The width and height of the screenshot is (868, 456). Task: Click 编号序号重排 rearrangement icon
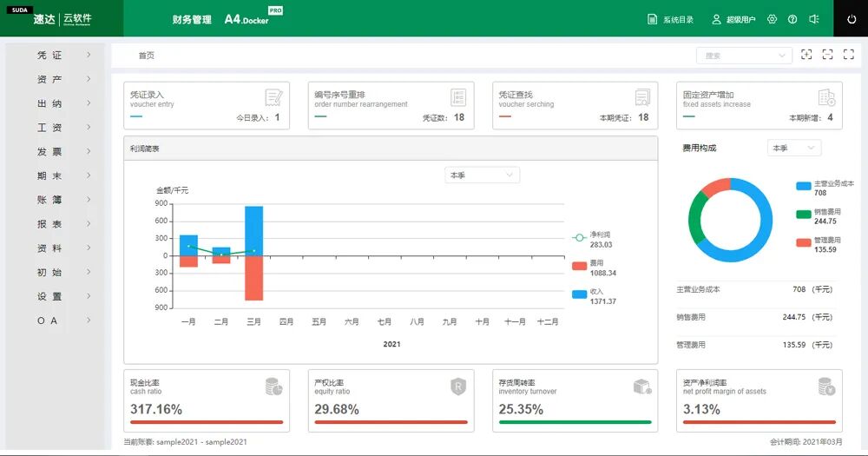[x=458, y=97]
